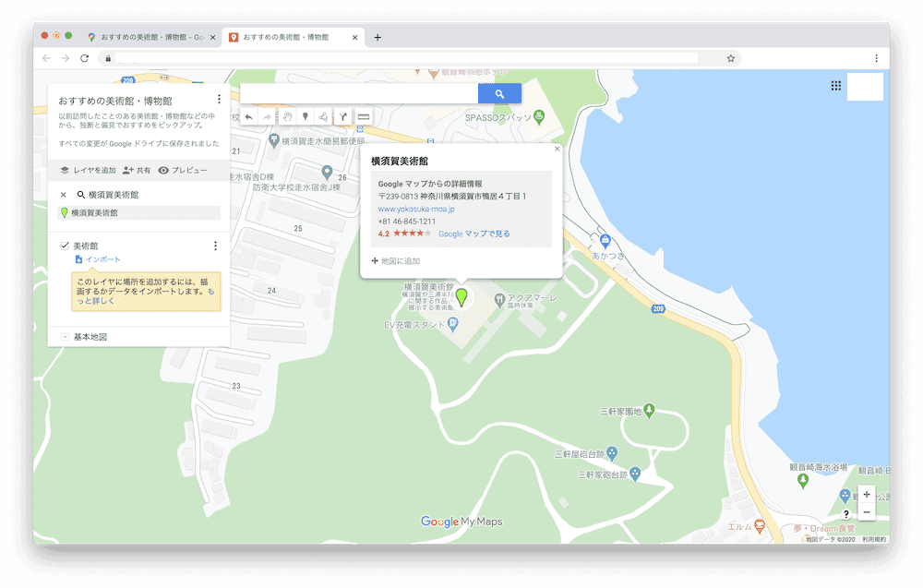Click the blue search button
Image resolution: width=923 pixels, height=588 pixels.
coord(499,93)
